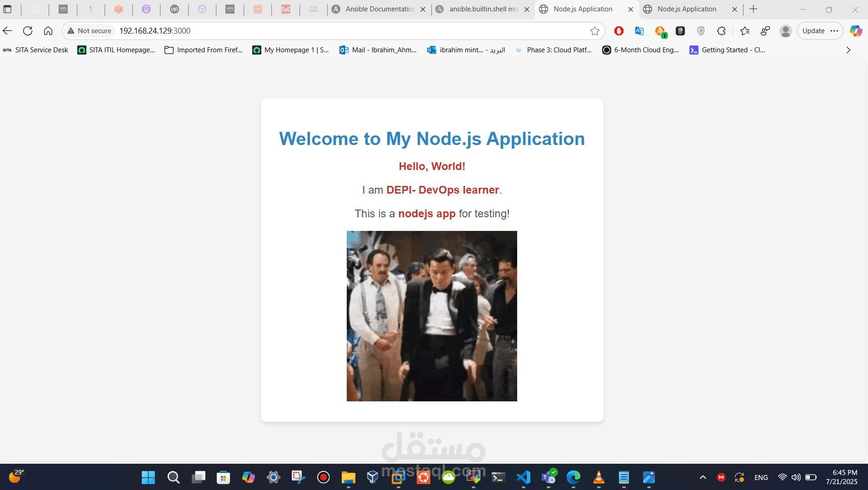Reload the current page
The height and width of the screenshot is (490, 868).
point(28,31)
